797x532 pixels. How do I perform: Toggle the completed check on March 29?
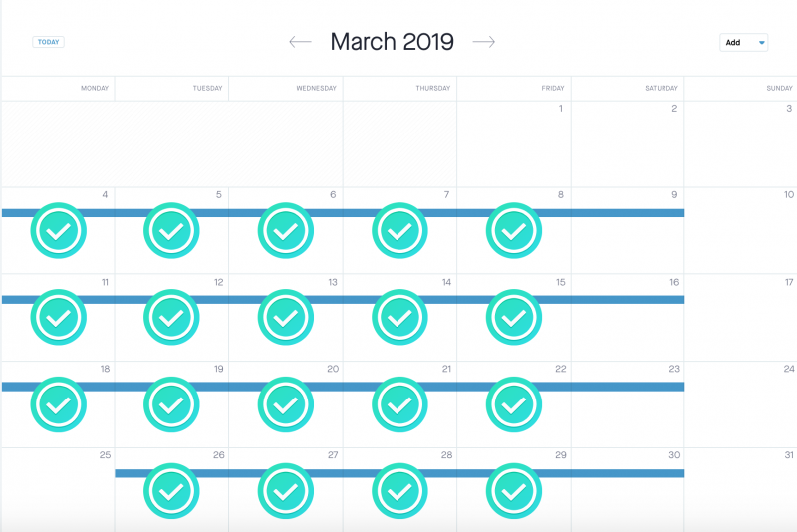[x=514, y=491]
